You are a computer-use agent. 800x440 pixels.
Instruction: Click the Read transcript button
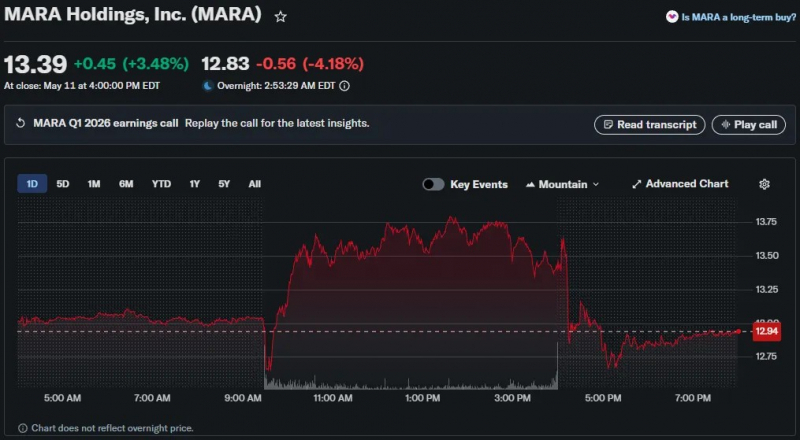pyautogui.click(x=649, y=125)
